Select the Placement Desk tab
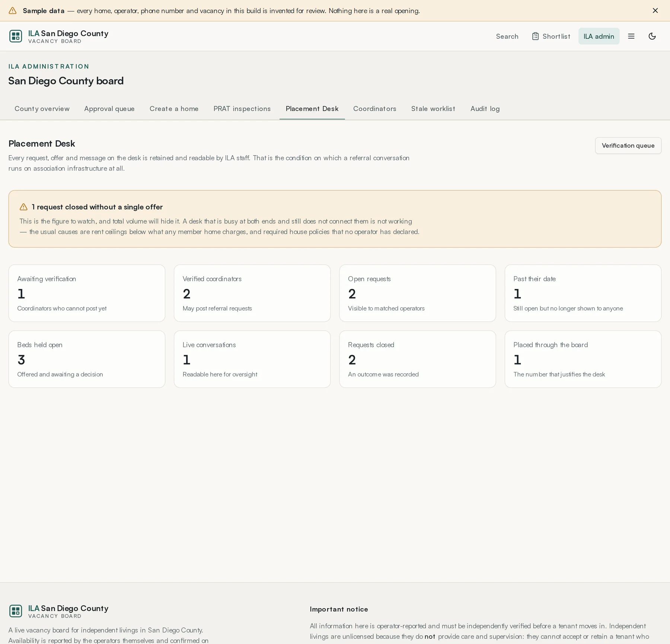Screen dimensions: 670x644 312,109
